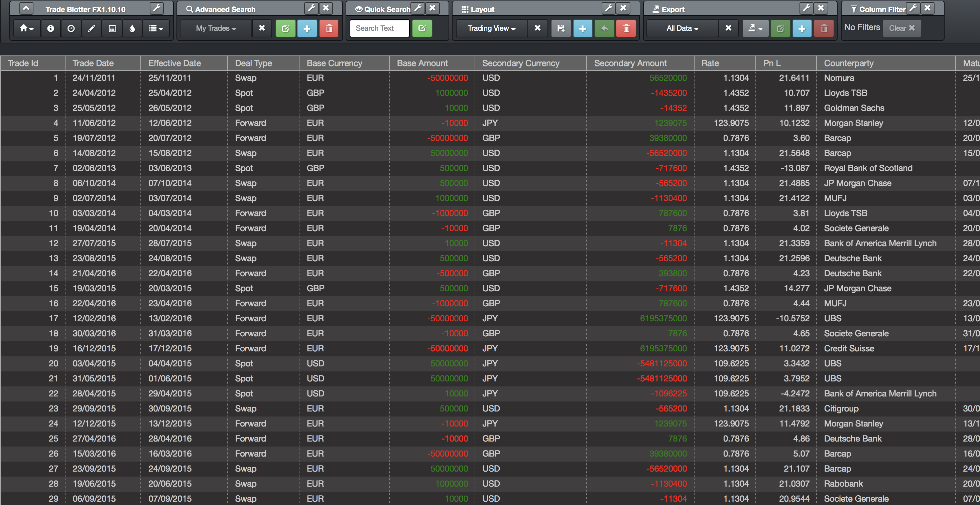Close the Column Filter panel
This screenshot has width=980, height=505.
928,8
